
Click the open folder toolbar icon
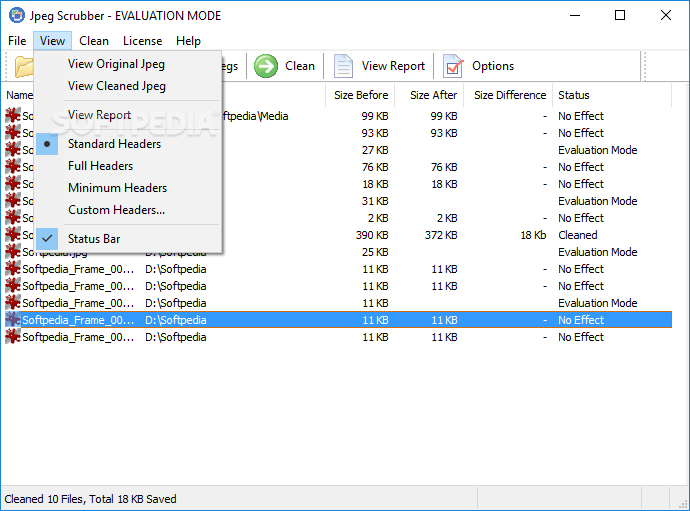(x=24, y=67)
